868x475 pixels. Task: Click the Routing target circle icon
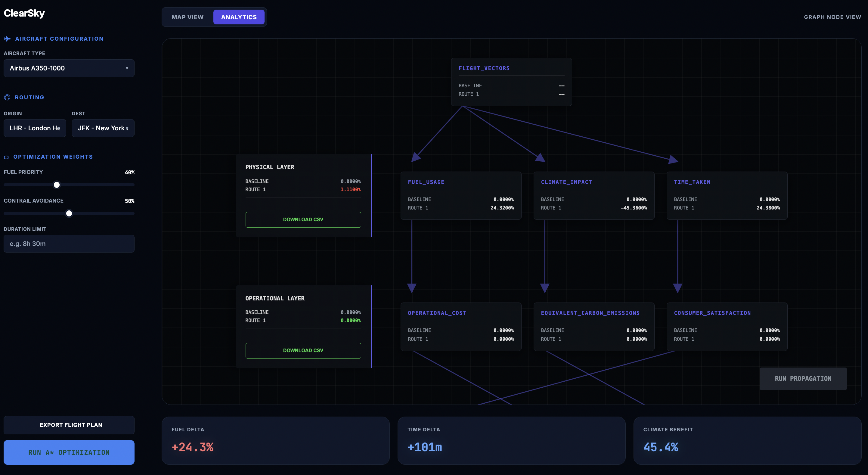[7, 98]
